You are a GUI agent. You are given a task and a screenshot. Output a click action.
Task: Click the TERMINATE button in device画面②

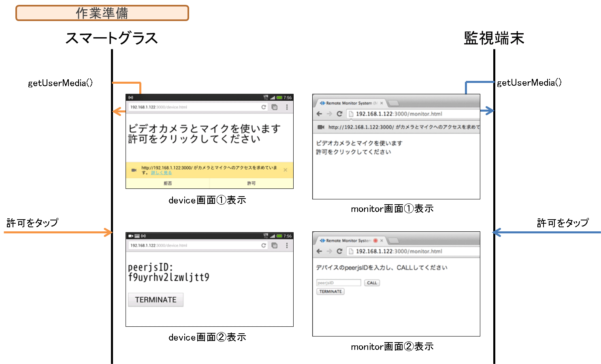click(x=156, y=300)
